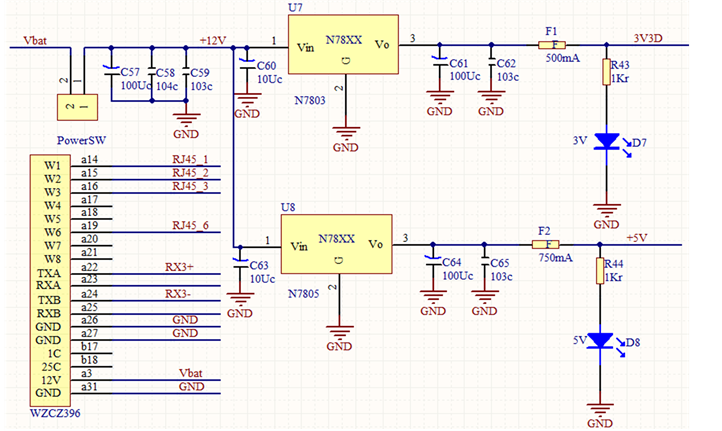
Task: Select the U7 N78XX voltage regulator
Action: tap(342, 45)
